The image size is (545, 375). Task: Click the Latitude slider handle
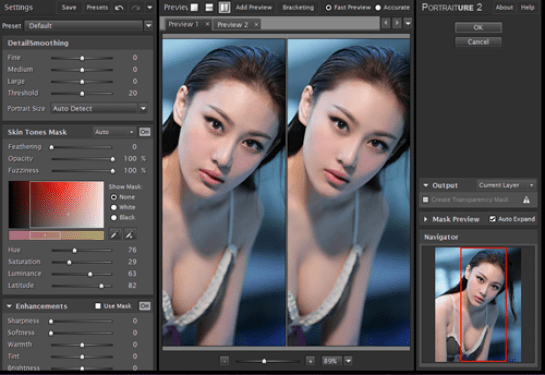click(x=101, y=286)
